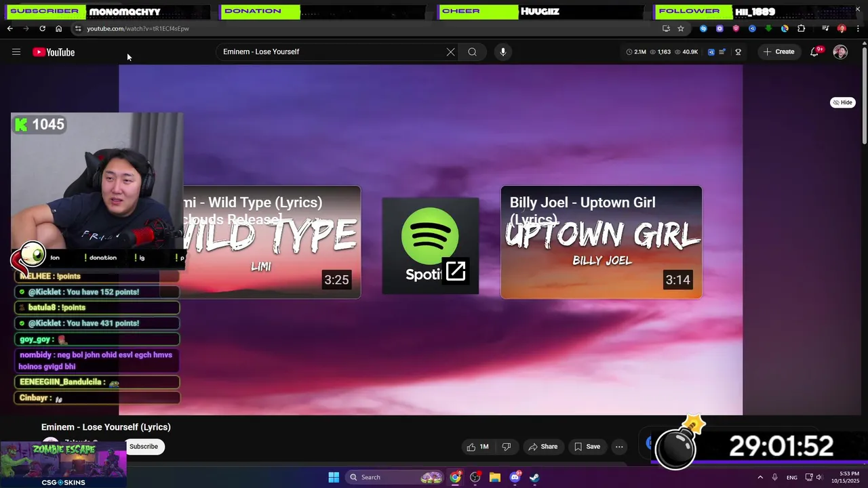
Task: Open the playlist-lines extension icon in the YouTube header
Action: point(722,52)
